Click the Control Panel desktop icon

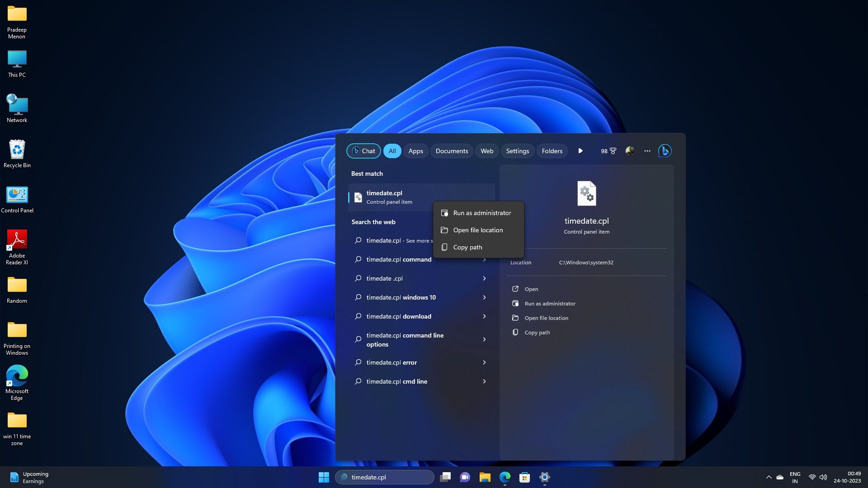click(x=17, y=194)
